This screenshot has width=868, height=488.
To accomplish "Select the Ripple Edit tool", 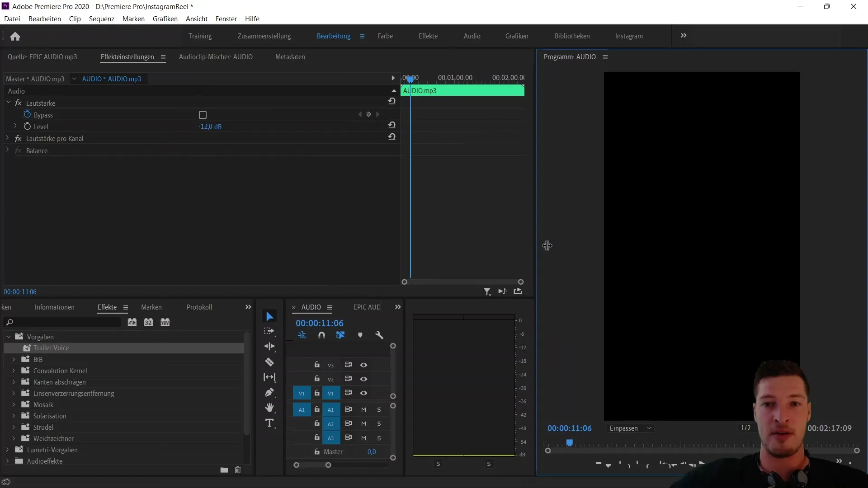I will [x=269, y=347].
